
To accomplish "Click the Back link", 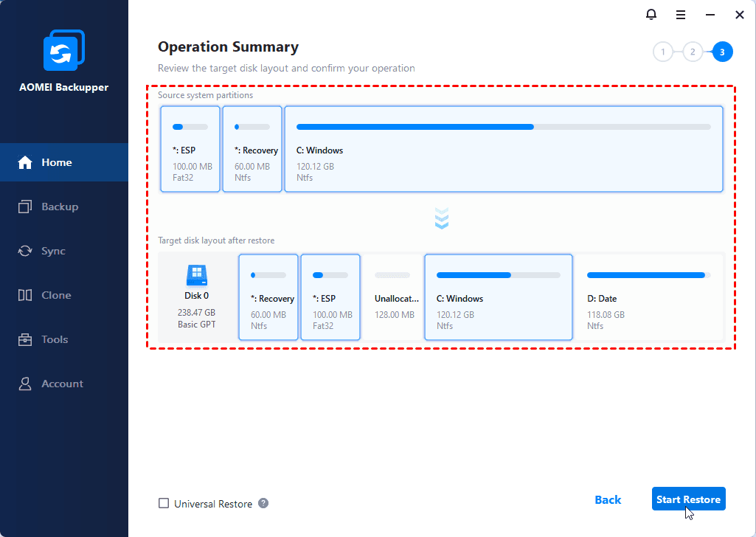I will [x=608, y=499].
